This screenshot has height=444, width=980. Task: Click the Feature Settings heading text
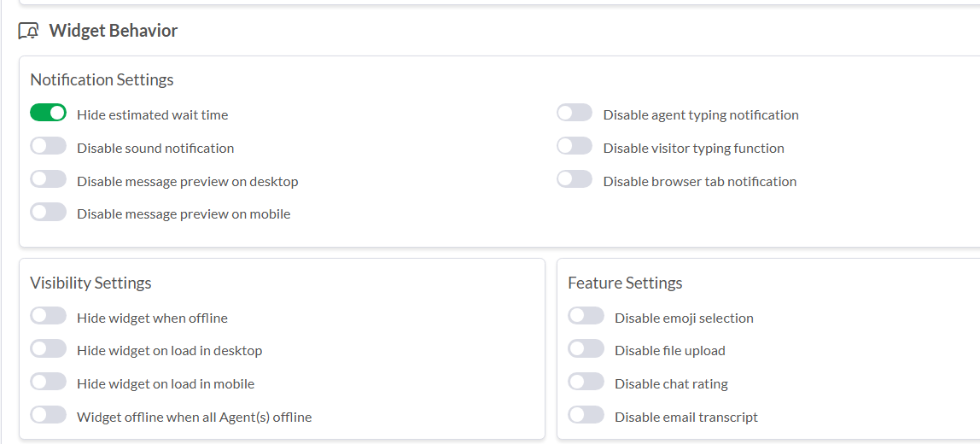pos(625,283)
